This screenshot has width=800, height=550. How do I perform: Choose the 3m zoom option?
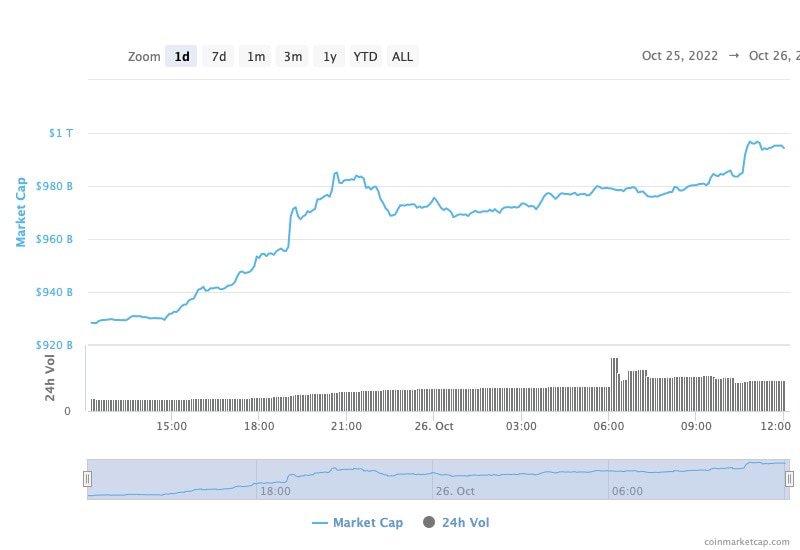[293, 56]
